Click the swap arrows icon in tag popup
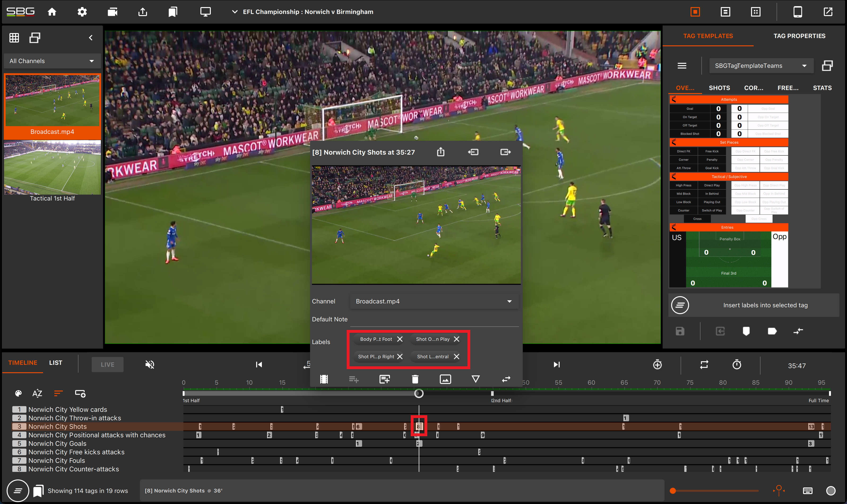This screenshot has width=847, height=504. coord(506,379)
